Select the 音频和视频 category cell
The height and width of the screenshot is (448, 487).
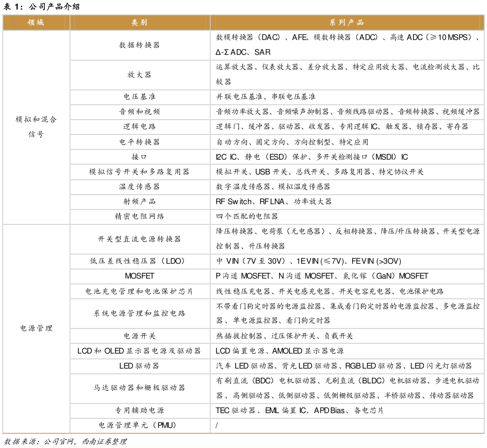tap(140, 112)
